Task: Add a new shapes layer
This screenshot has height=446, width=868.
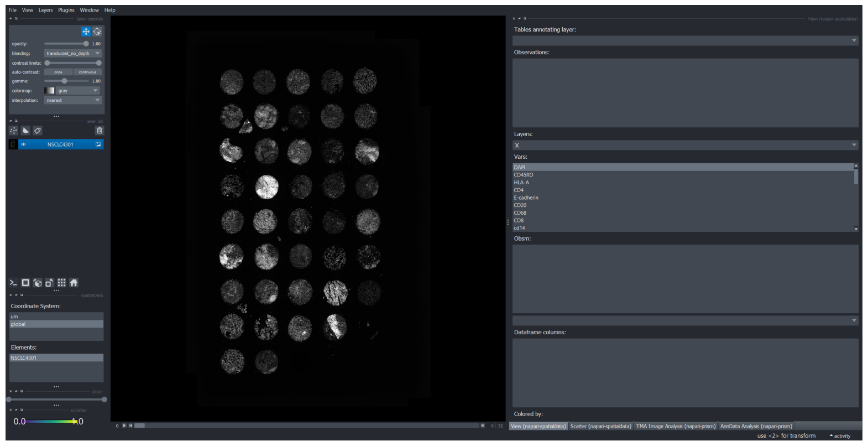Action: click(x=25, y=131)
